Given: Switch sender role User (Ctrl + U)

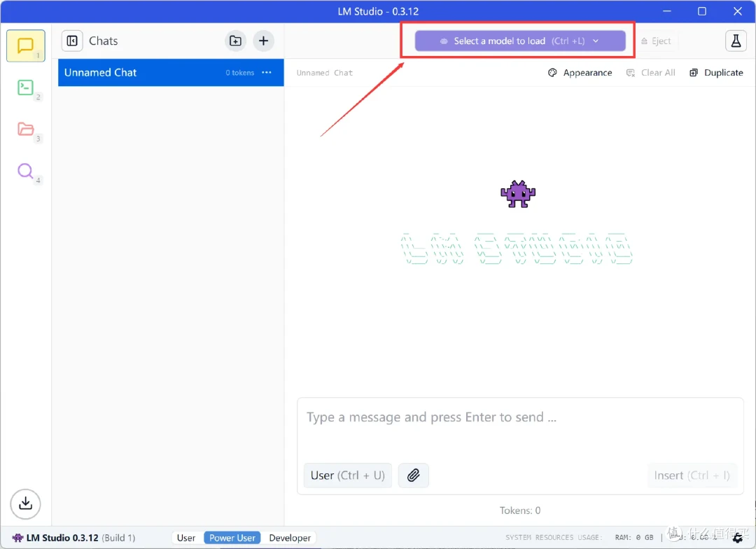Looking at the screenshot, I should tap(348, 475).
